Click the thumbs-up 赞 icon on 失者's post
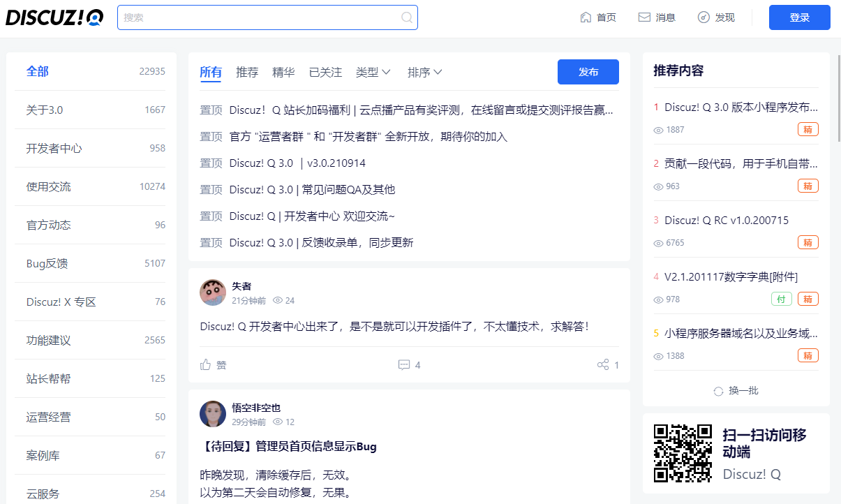841x504 pixels. (x=206, y=364)
